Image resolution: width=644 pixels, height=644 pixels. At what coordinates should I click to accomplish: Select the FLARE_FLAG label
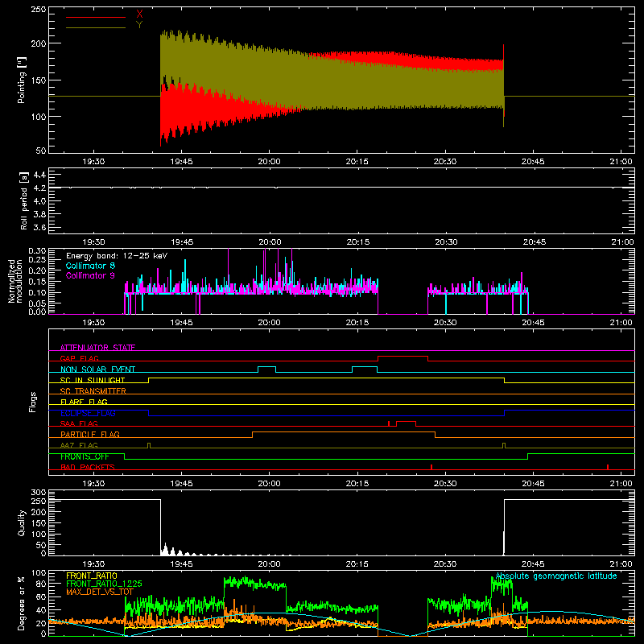(84, 402)
